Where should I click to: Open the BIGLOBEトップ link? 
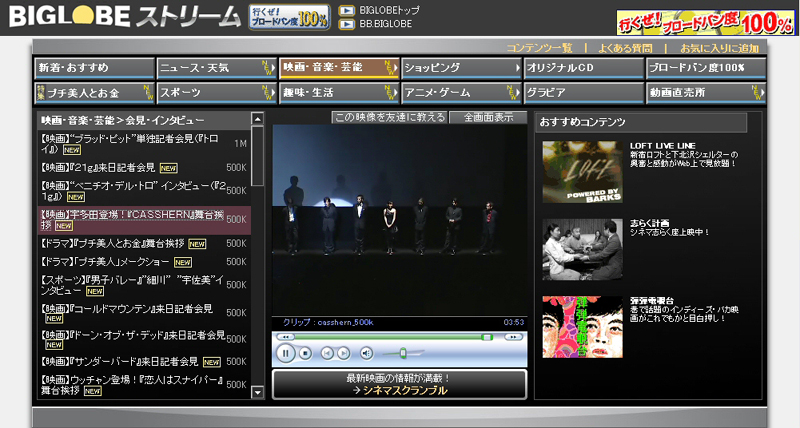pos(389,10)
